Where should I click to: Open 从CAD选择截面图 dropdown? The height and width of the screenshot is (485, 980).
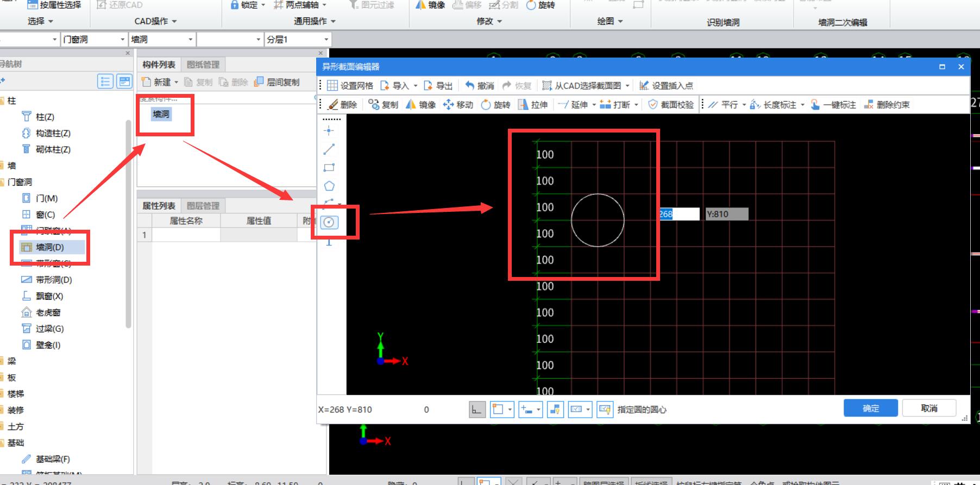[x=627, y=86]
